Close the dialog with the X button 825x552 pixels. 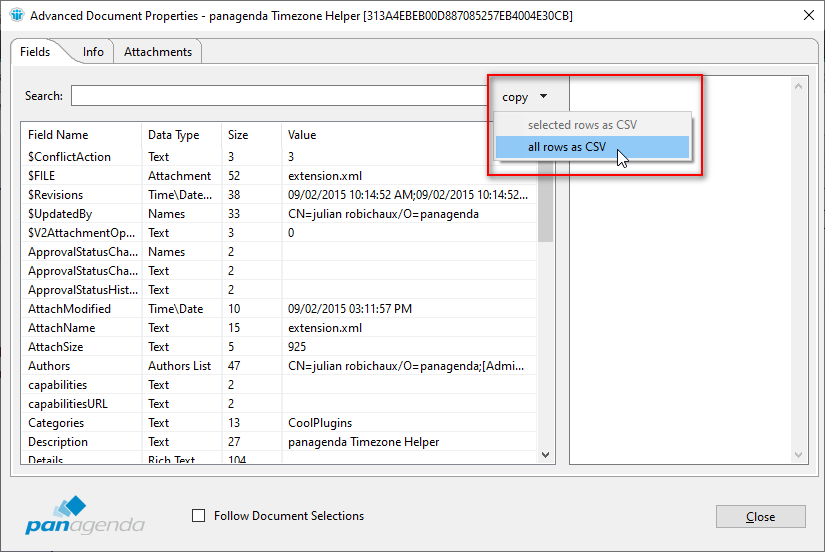tap(809, 15)
